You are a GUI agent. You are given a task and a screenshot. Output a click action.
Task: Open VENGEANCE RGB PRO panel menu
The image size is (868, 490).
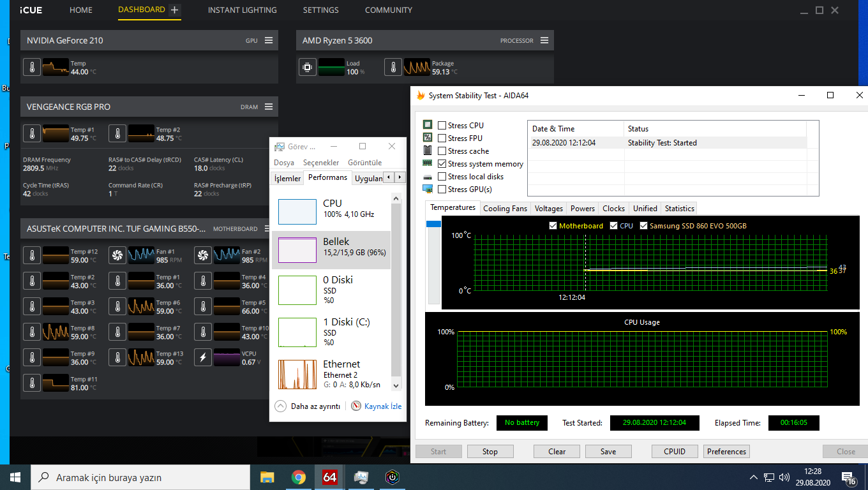coord(269,107)
